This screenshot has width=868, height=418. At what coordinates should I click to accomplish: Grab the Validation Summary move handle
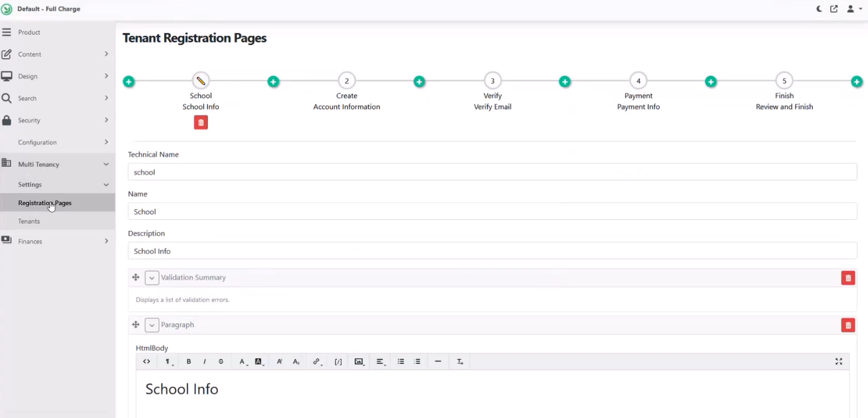tap(136, 277)
